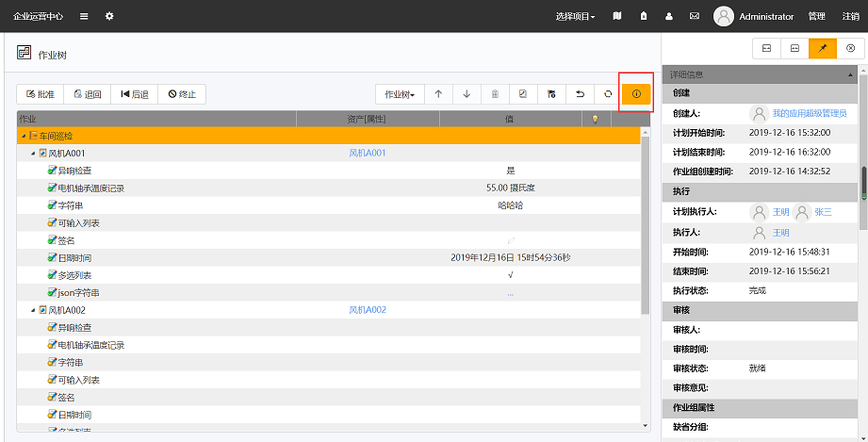Select the 电机轴承温度记录 row under 风机A001
The height and width of the screenshot is (442, 868).
90,188
